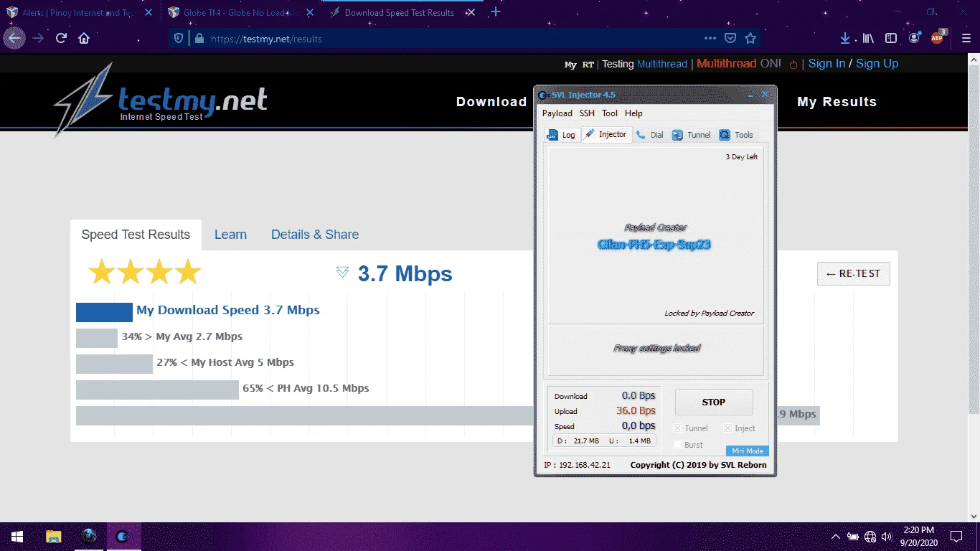980x551 pixels.
Task: Open My Results in site navigation
Action: 837,102
